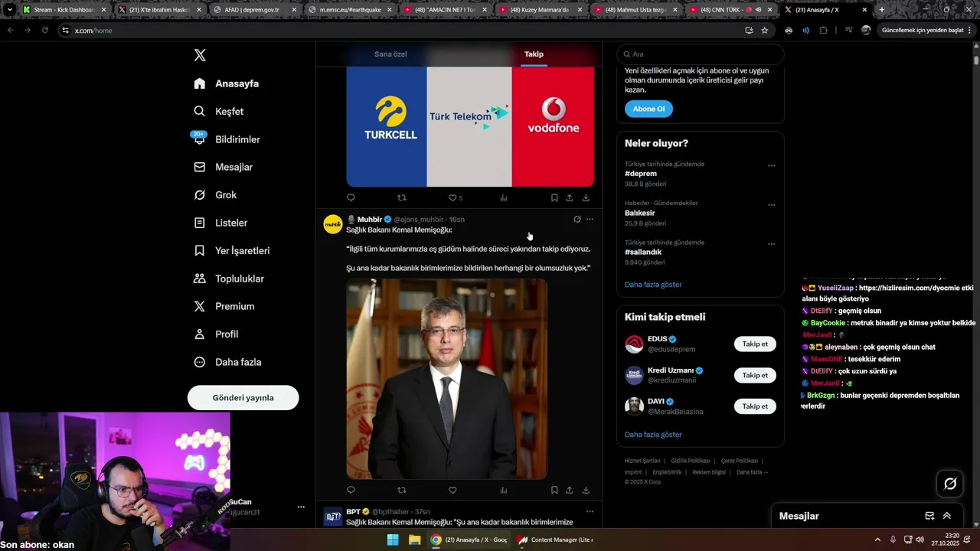Switch to Stream Kick Dashboard tab
Viewport: 980px width, 551px height.
64,10
